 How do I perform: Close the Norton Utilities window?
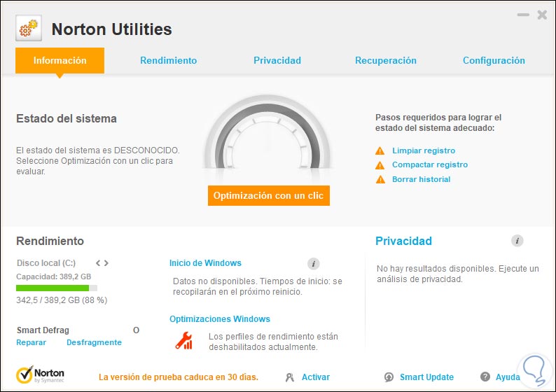click(x=542, y=15)
